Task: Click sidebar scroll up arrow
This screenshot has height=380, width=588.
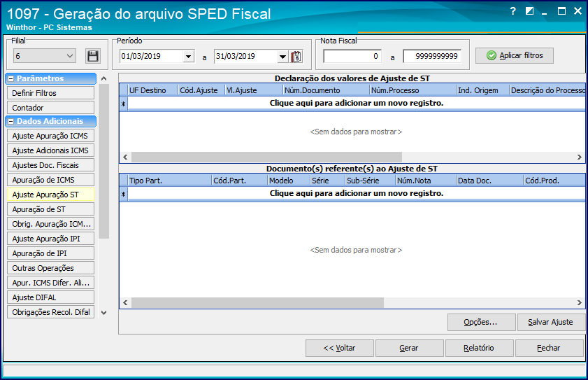Action: click(x=104, y=79)
